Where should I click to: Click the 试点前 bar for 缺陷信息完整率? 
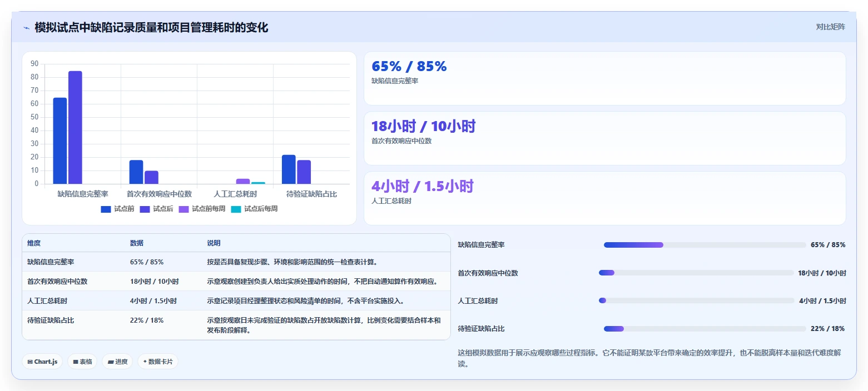[60, 141]
